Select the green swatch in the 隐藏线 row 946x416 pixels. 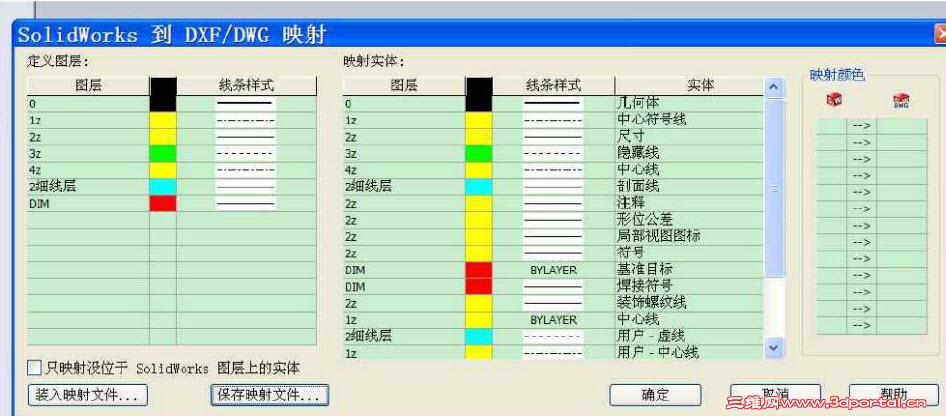coord(479,154)
